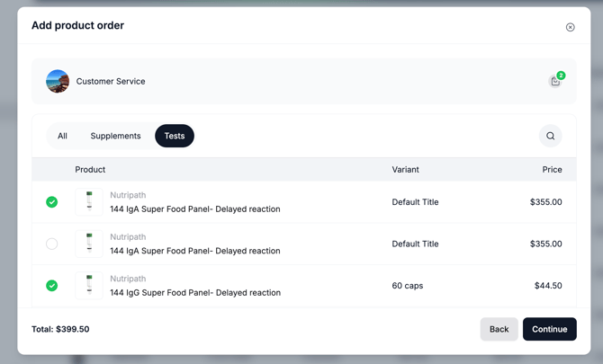Click the Product column header
Screen dimensions: 603x364
point(90,170)
